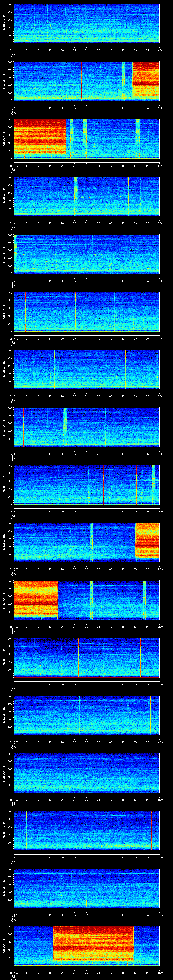This screenshot has height=980, width=173.
Task: Click the Frequency (Hz) axis label of the 5:17:00 panel
Action: (4, 946)
